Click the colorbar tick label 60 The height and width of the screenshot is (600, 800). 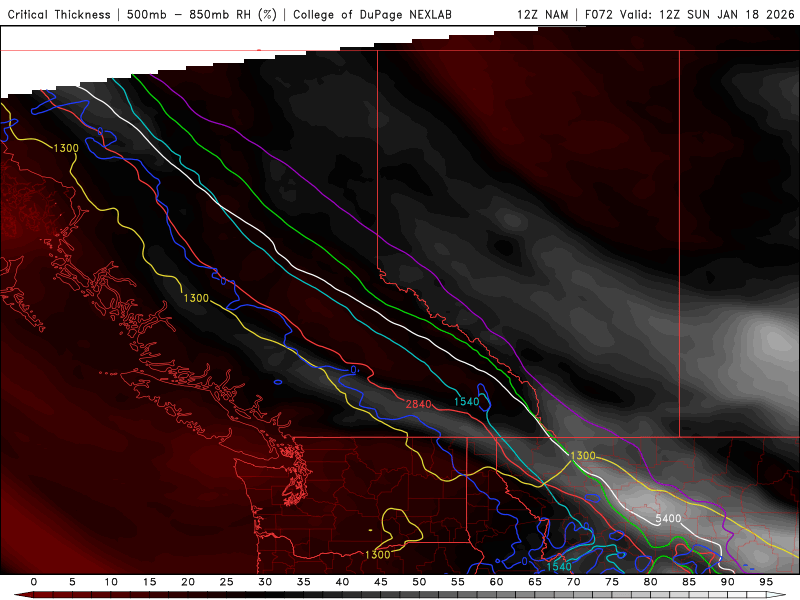click(x=496, y=582)
